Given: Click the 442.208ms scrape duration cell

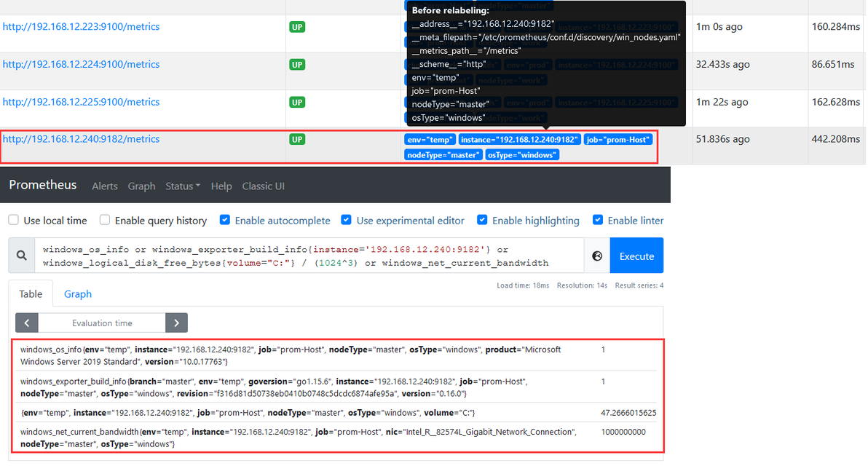Looking at the screenshot, I should click(x=836, y=139).
